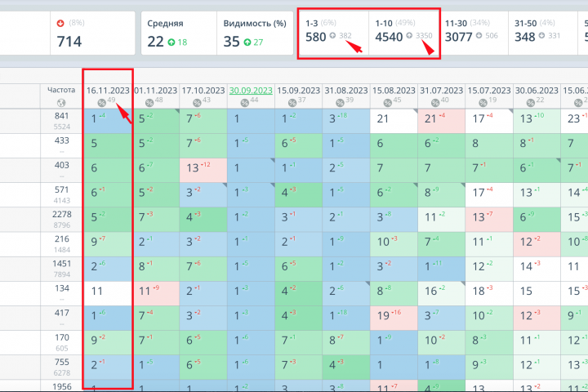Screen dimensions: 588x392
Task: Click the frequency cell 755 / 6278
Action: pos(61,367)
